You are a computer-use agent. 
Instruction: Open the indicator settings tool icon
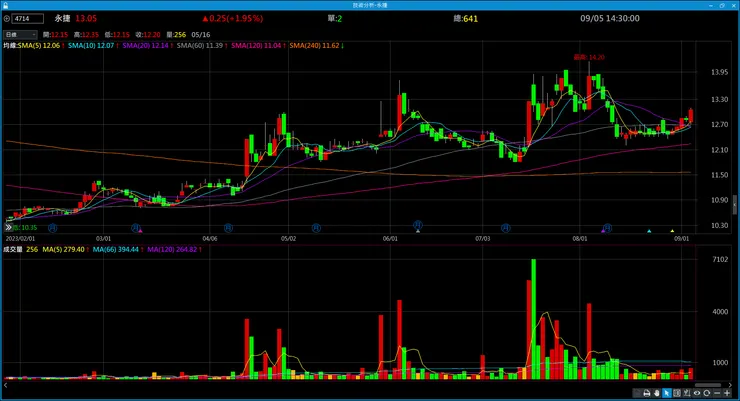(687, 393)
